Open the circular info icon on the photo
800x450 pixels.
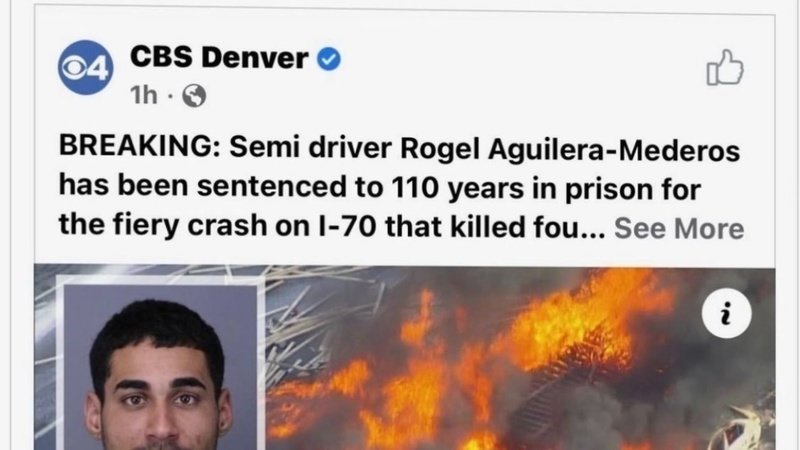[x=726, y=313]
